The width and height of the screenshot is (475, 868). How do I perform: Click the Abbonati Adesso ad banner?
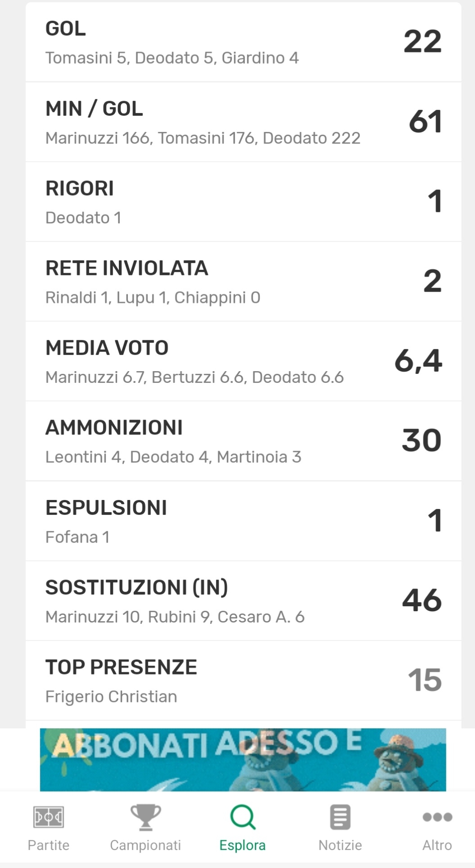pyautogui.click(x=243, y=759)
